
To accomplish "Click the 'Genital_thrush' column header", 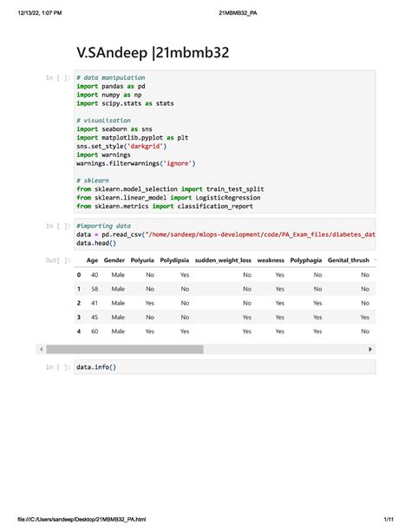I will coord(349,260).
